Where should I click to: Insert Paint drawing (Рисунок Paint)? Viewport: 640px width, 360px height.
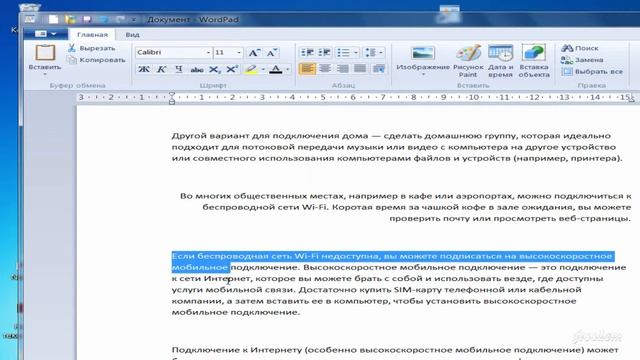(468, 61)
